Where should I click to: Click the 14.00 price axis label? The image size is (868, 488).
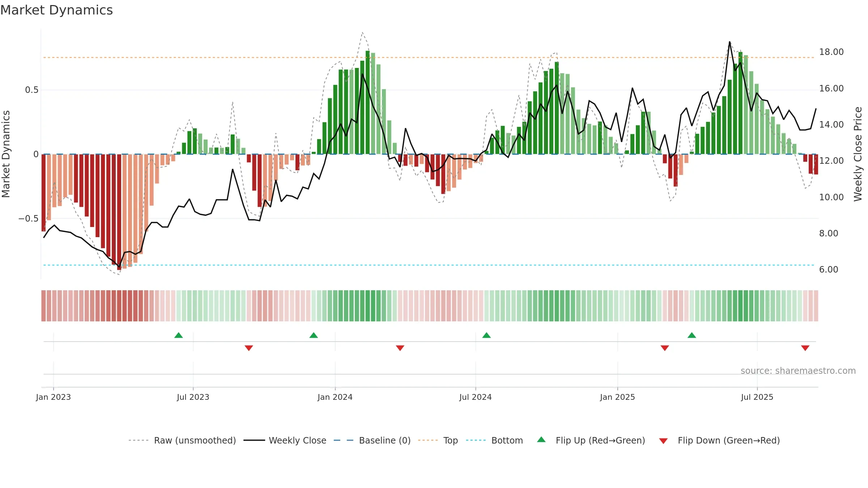[x=831, y=125]
